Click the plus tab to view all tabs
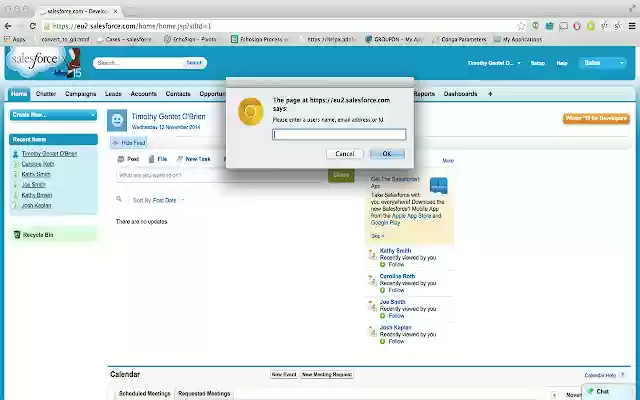 pyautogui.click(x=490, y=94)
